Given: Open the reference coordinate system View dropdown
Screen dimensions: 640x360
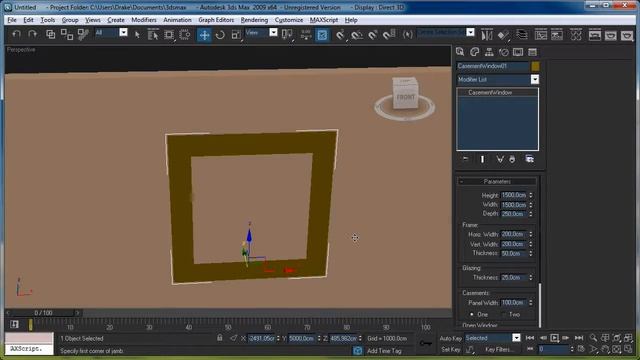Looking at the screenshot, I should [273, 32].
